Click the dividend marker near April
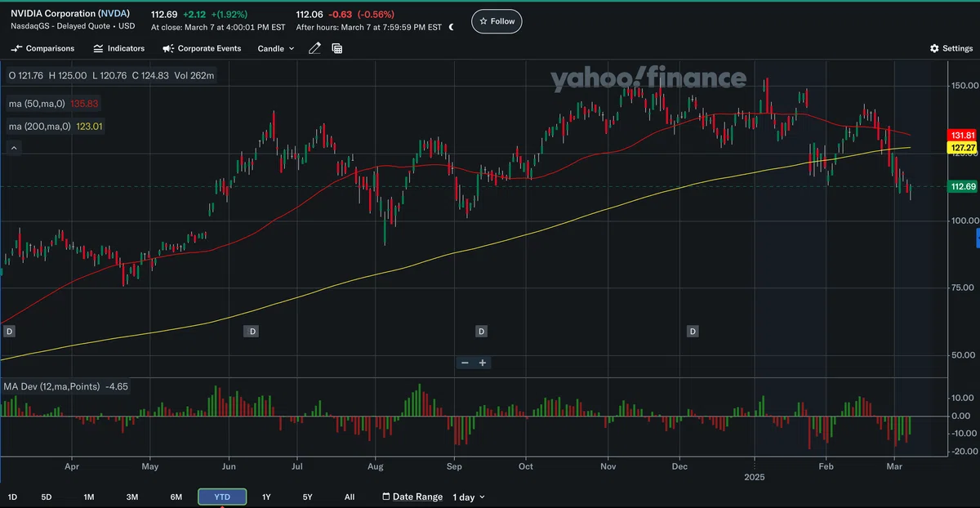The image size is (980, 508). coord(10,331)
